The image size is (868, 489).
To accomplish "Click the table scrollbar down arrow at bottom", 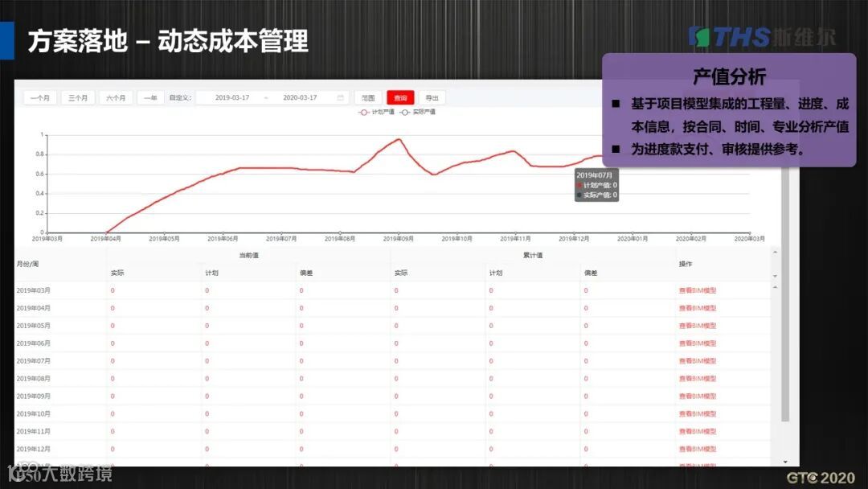I will [x=785, y=462].
